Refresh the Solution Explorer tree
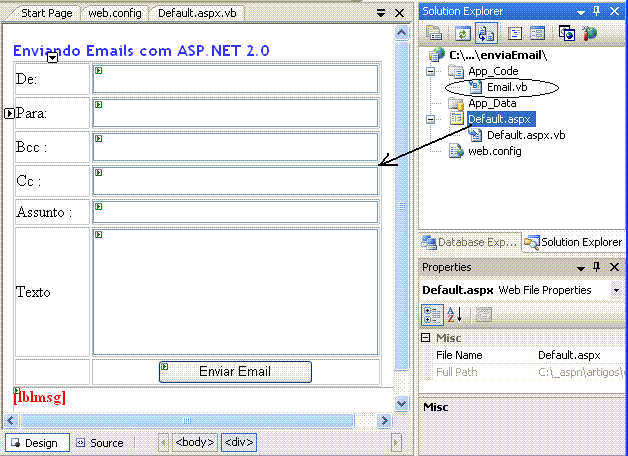 tap(463, 34)
